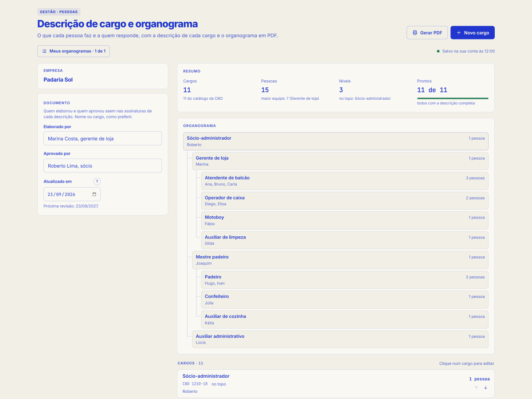
Task: Click the Gerar PDF button
Action: point(427,33)
